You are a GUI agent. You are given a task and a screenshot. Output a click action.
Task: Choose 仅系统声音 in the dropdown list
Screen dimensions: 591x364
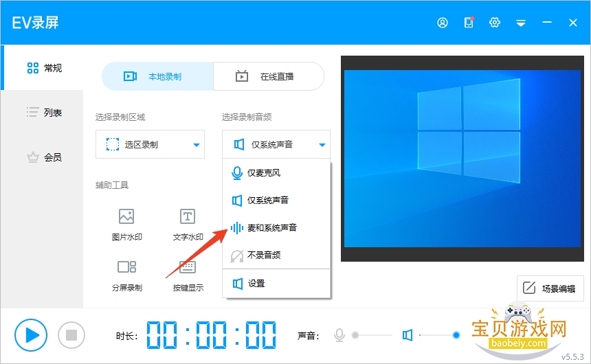coord(276,201)
